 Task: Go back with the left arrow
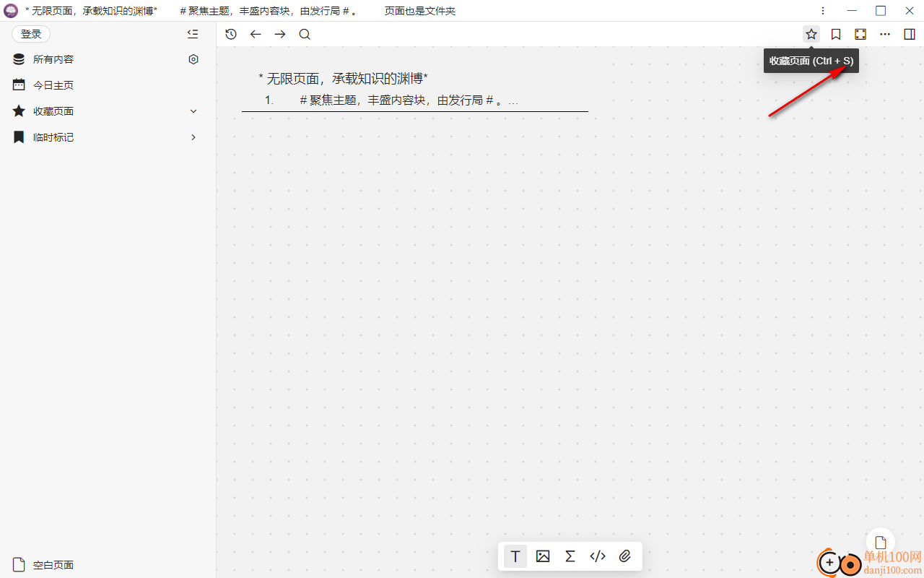click(x=256, y=34)
